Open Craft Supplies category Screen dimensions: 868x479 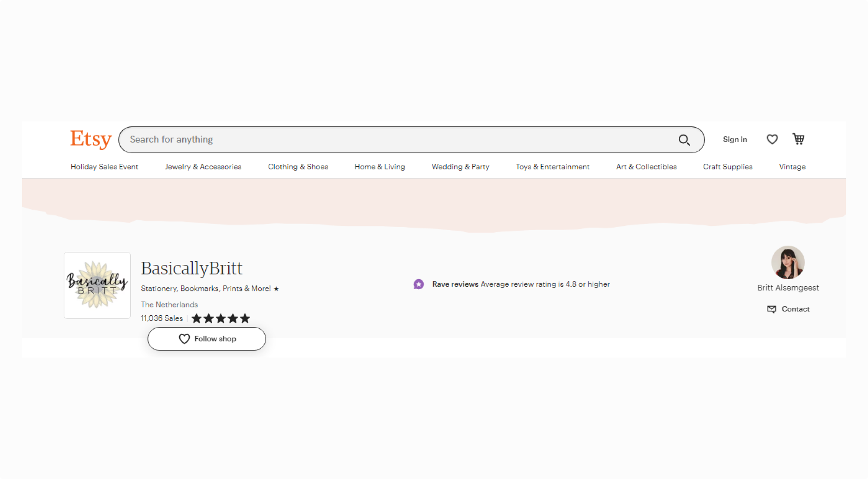pos(728,167)
